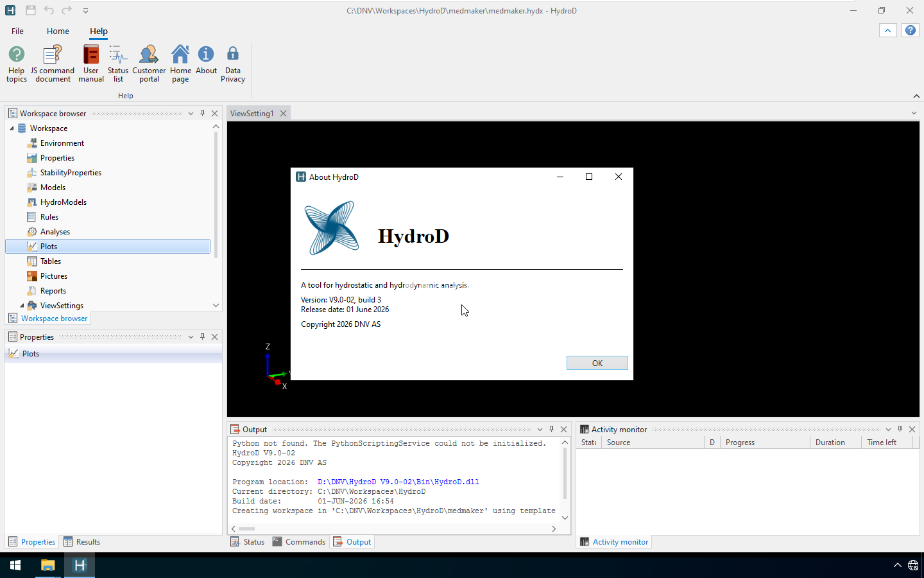Viewport: 924px width, 578px height.
Task: Close the Activity monitor panel
Action: pyautogui.click(x=912, y=430)
